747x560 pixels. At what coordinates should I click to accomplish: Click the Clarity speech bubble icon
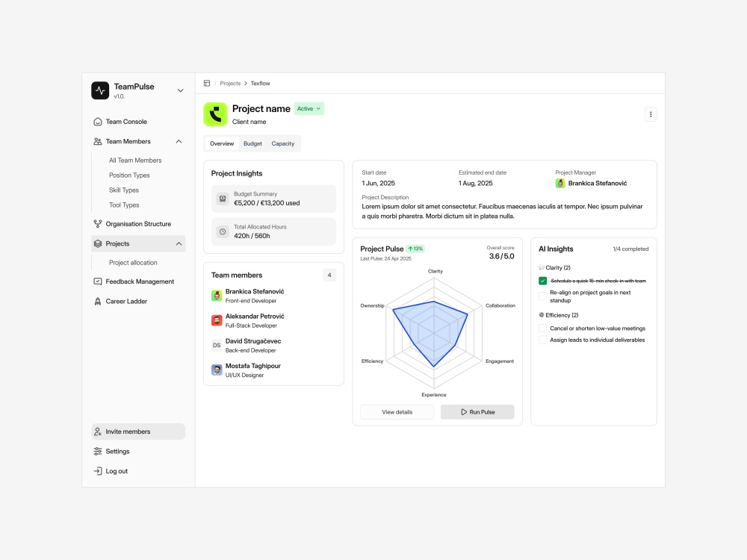click(541, 267)
